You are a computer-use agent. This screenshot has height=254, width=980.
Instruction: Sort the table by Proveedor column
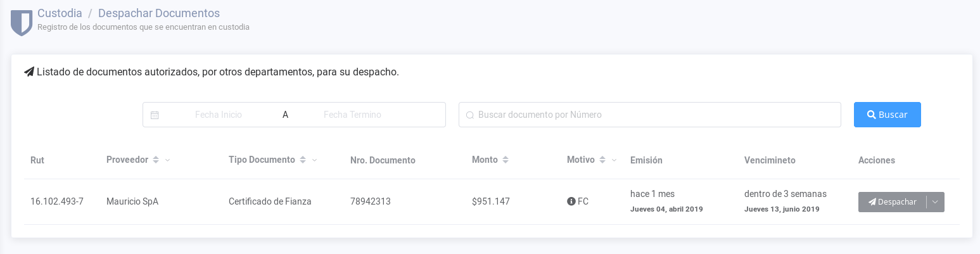coord(156,160)
